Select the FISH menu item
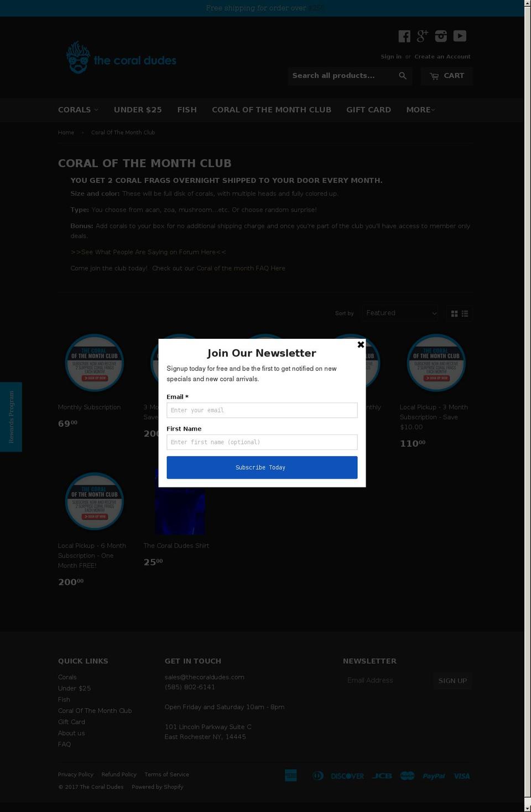Screen dimensions: 531x812 coord(186,109)
